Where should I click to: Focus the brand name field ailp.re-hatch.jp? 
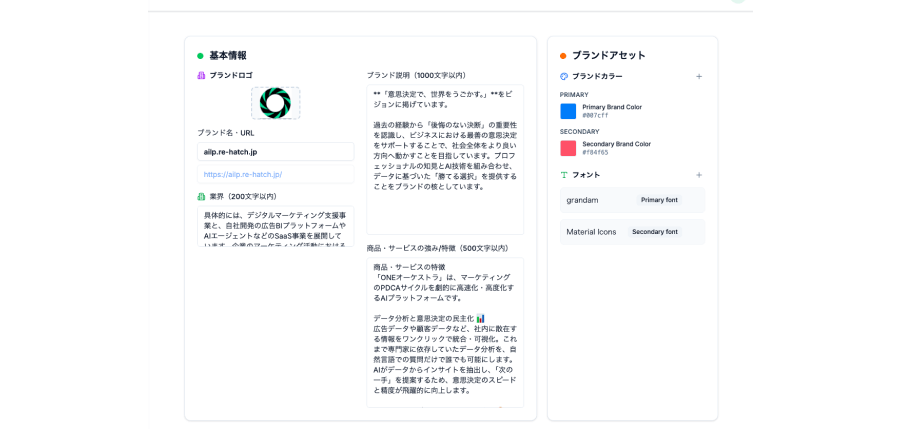275,152
